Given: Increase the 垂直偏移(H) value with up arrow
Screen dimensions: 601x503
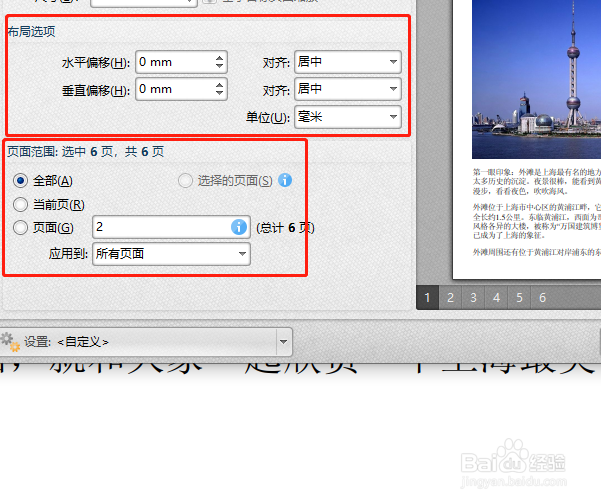Looking at the screenshot, I should 219,85.
